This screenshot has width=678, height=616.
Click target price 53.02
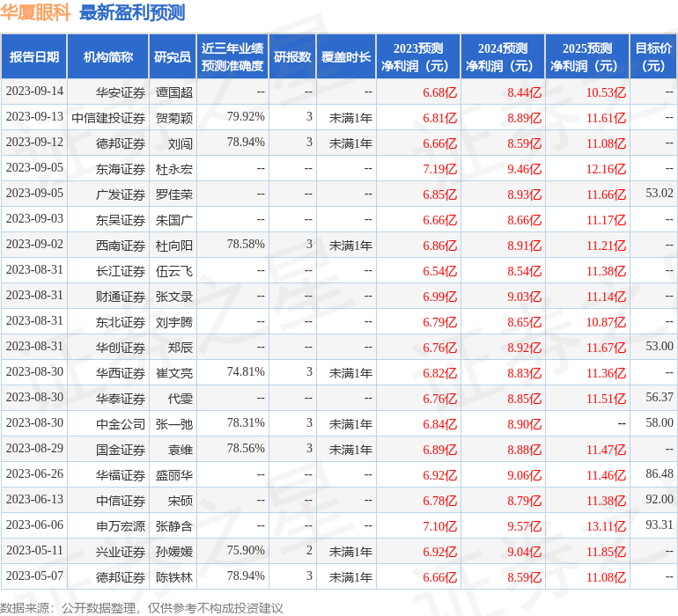660,194
